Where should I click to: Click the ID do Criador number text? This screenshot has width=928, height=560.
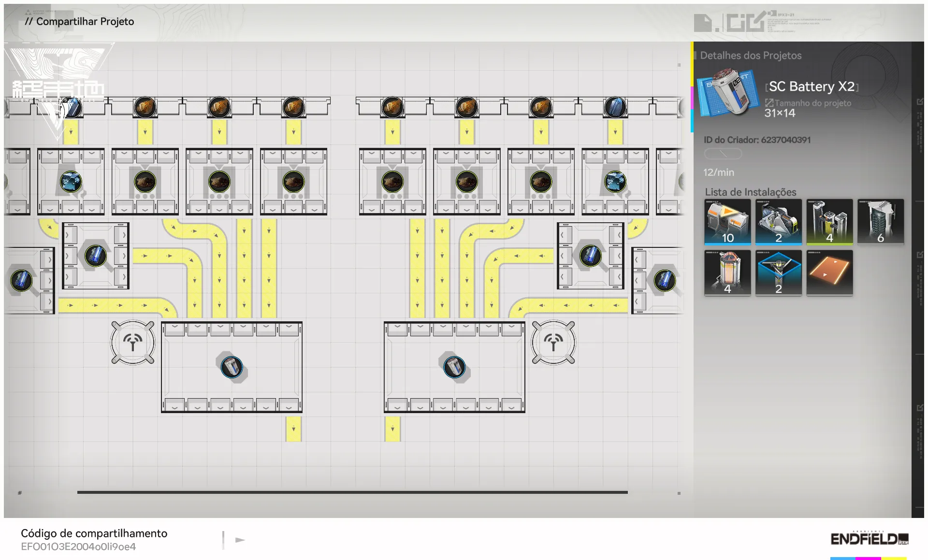785,140
